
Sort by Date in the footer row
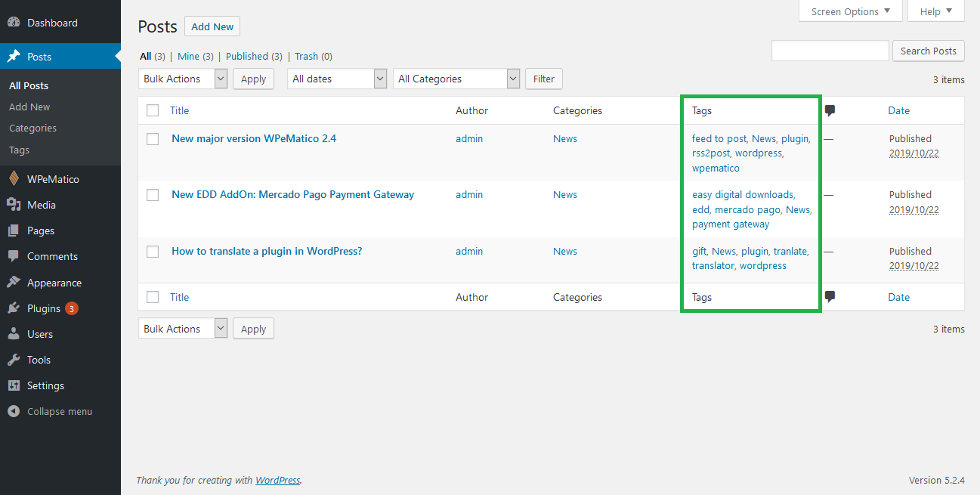click(898, 298)
